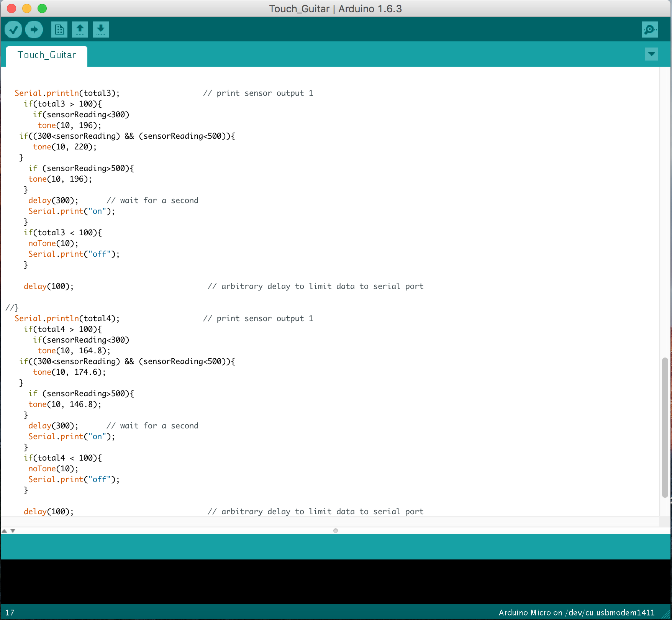Image resolution: width=672 pixels, height=620 pixels.
Task: Click the black console output area
Action: pos(336,581)
